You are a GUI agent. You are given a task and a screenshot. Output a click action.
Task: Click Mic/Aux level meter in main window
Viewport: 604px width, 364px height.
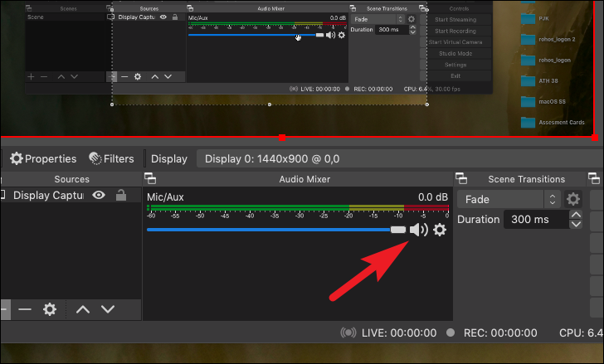tap(298, 208)
